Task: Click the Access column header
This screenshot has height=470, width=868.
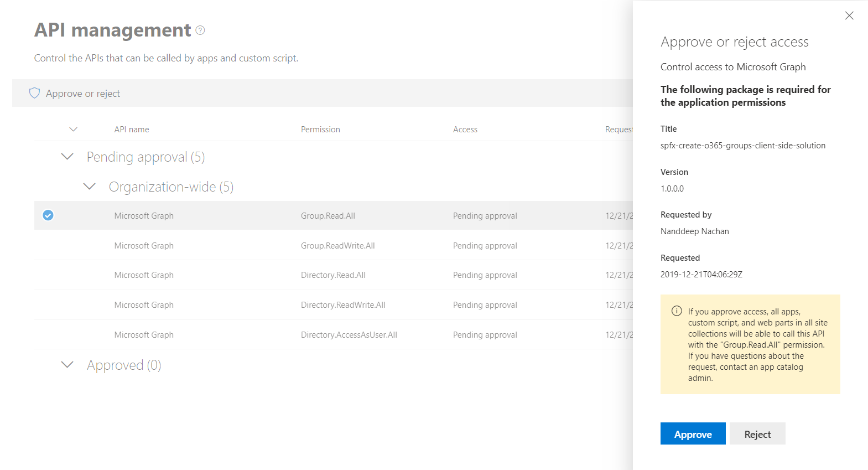Action: (x=465, y=130)
